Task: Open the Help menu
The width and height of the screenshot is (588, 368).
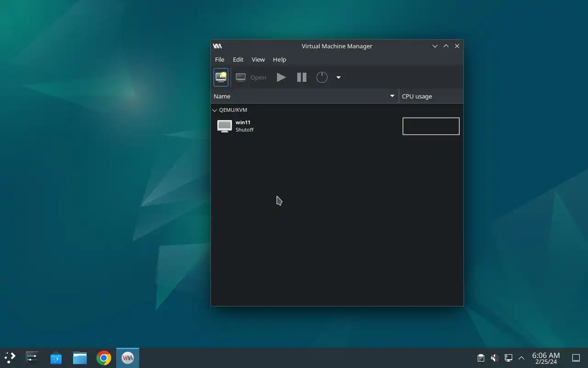Action: point(279,59)
